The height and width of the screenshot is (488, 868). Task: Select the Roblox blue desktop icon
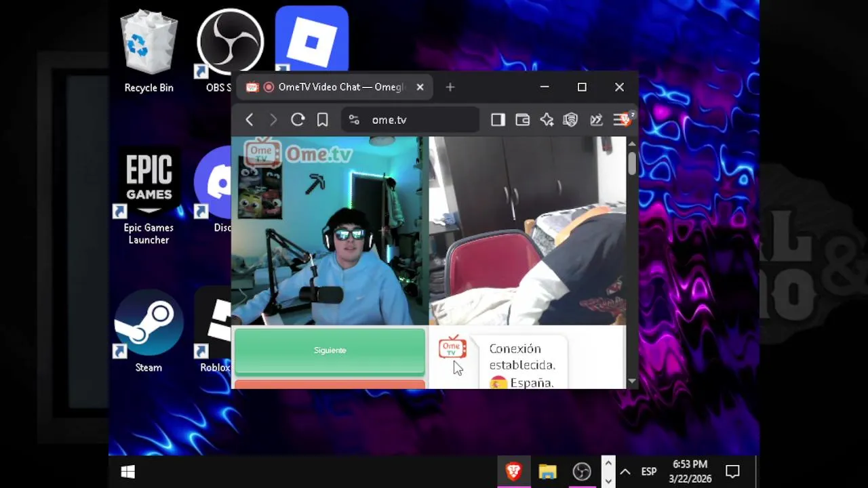pyautogui.click(x=312, y=38)
